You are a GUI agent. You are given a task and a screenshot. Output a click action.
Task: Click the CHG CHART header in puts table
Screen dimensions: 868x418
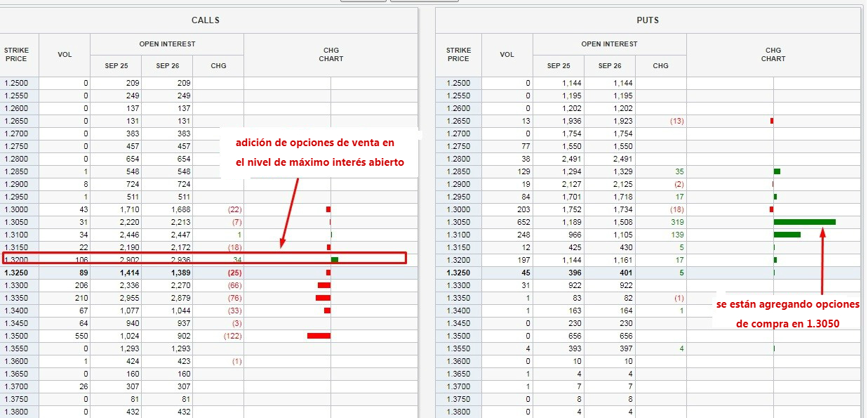pos(773,54)
